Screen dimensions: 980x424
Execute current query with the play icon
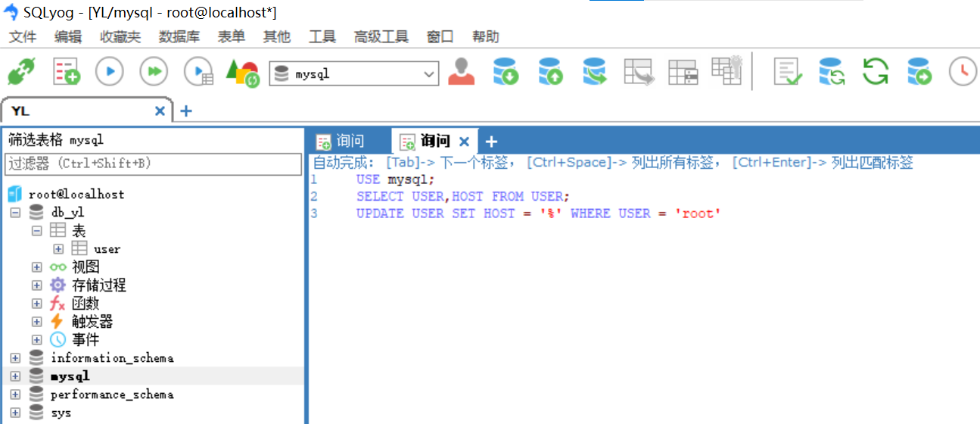pos(110,72)
